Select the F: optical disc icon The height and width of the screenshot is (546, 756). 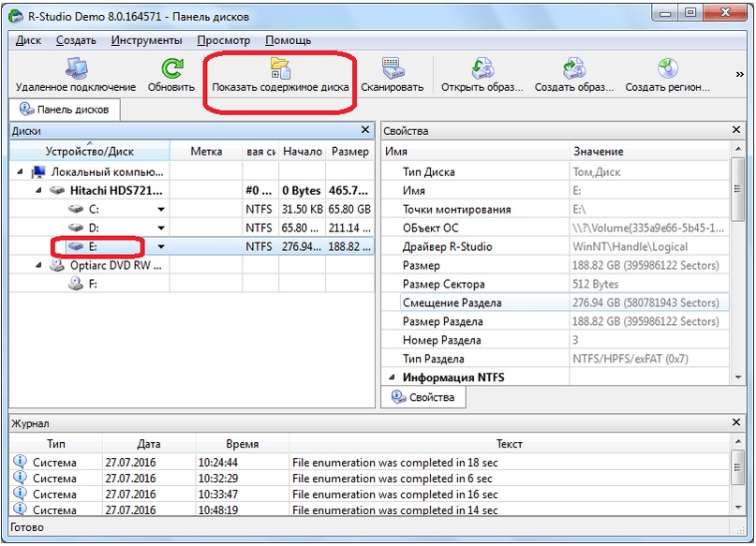point(76,284)
